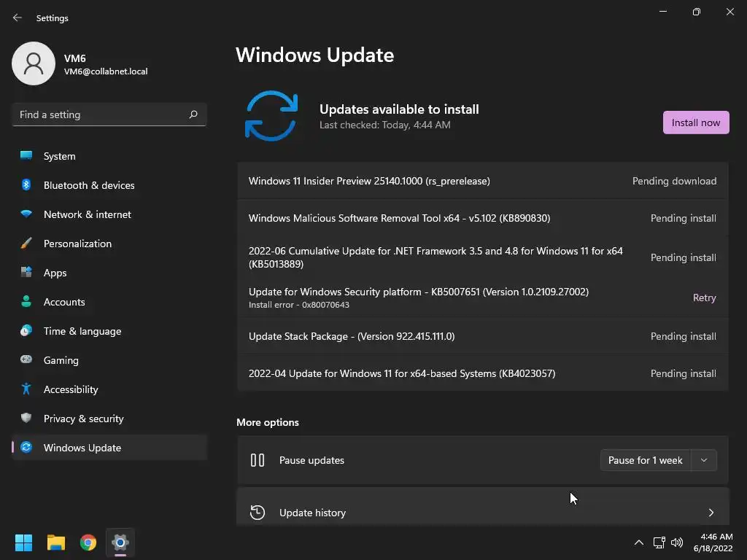Open network status tray icon
Screen dimensions: 747x560
659,542
